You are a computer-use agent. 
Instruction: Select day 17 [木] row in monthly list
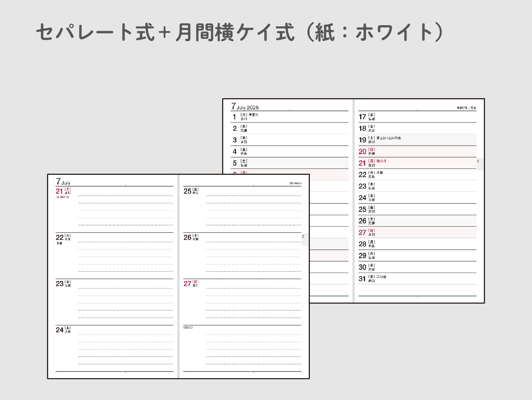417,117
